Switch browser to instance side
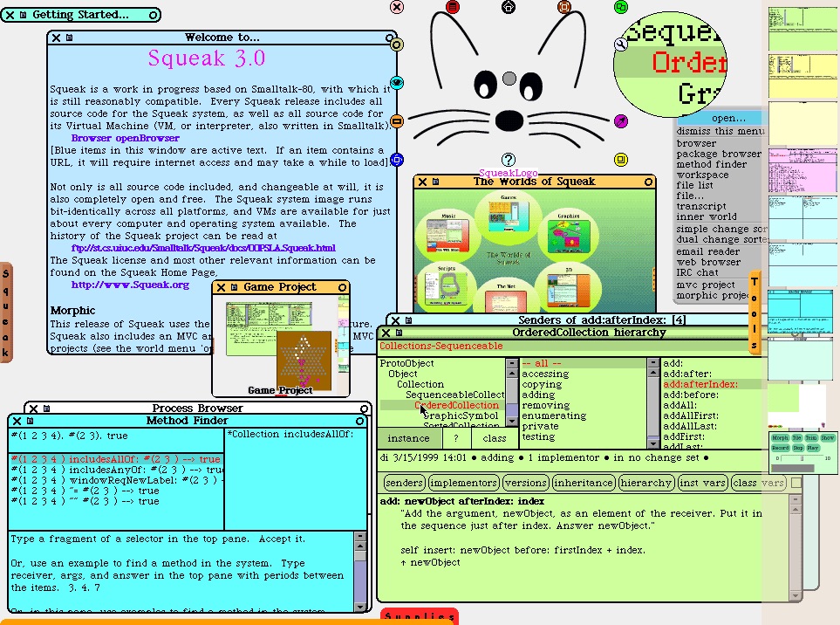Screen dimensions: 840x625 point(407,438)
